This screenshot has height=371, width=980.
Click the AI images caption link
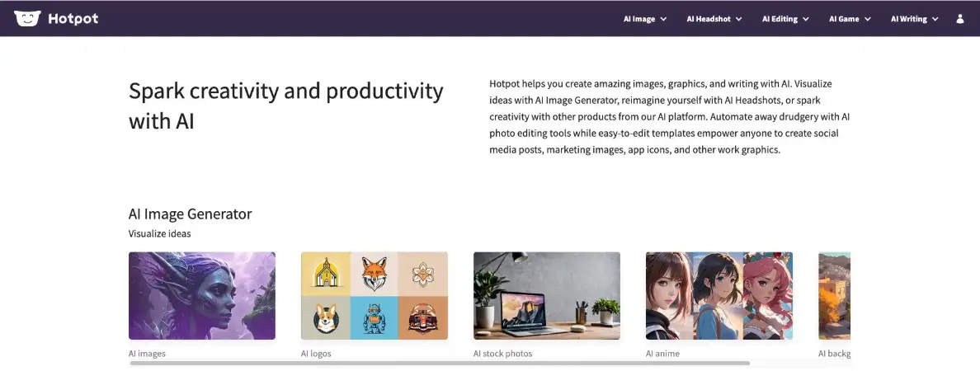tap(147, 354)
